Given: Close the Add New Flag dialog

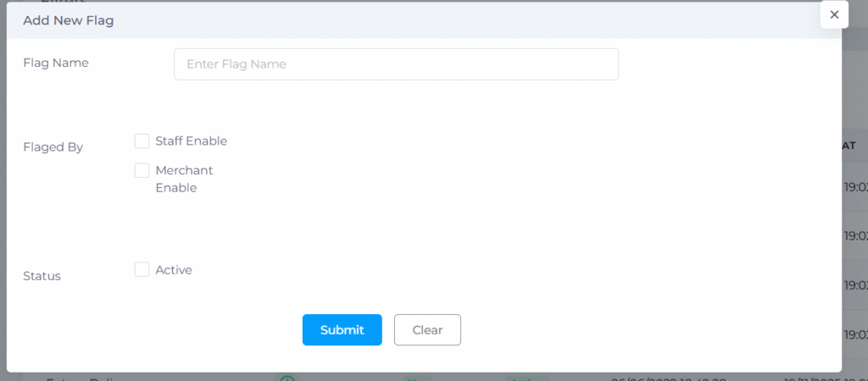Looking at the screenshot, I should [x=834, y=14].
